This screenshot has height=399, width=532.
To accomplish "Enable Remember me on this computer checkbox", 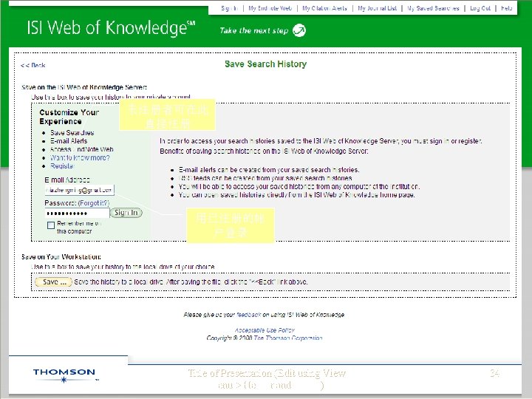I will tap(51, 225).
